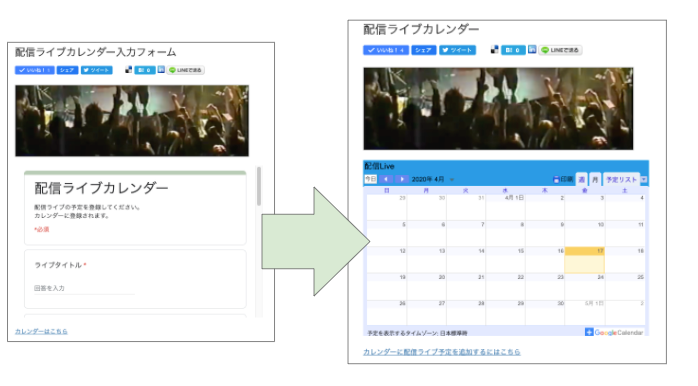Image resolution: width=698 pixels, height=386 pixels.
Task: Click the Google Calendar plus icon
Action: tap(589, 332)
